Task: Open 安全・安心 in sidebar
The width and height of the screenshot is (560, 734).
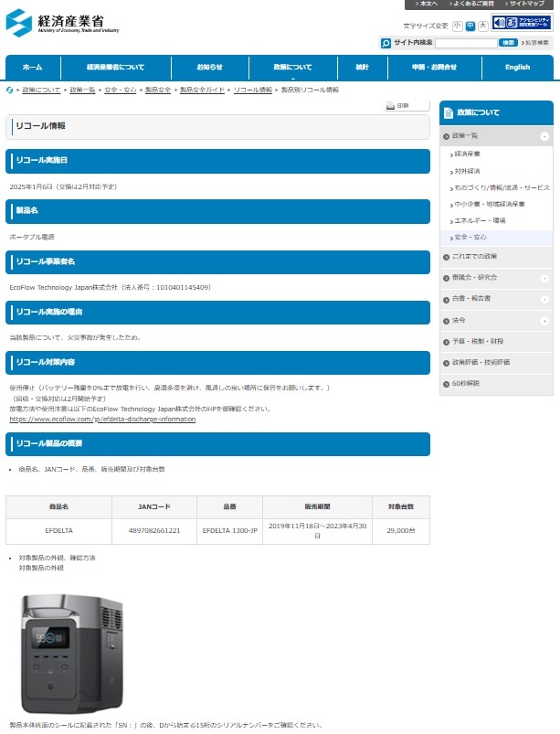Action: (470, 238)
